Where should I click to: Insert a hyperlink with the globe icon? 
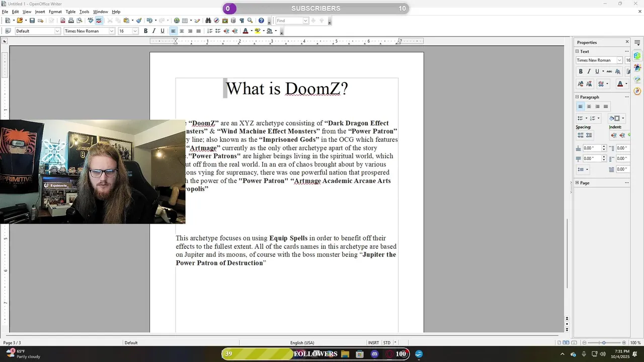177,21
